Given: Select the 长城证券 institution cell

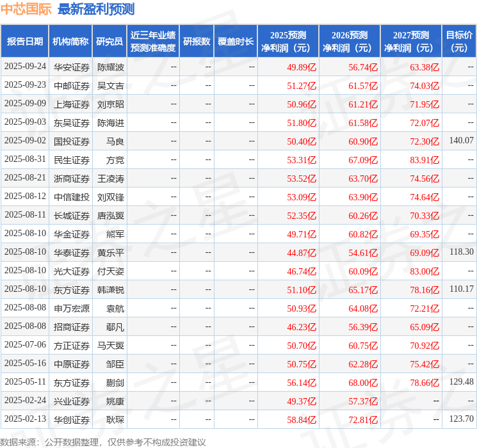Looking at the screenshot, I should [72, 216].
